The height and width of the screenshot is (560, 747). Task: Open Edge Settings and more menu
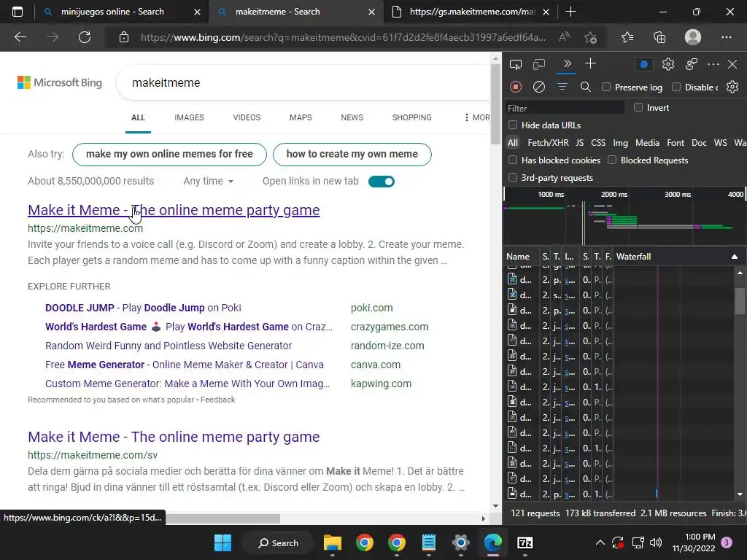[727, 37]
